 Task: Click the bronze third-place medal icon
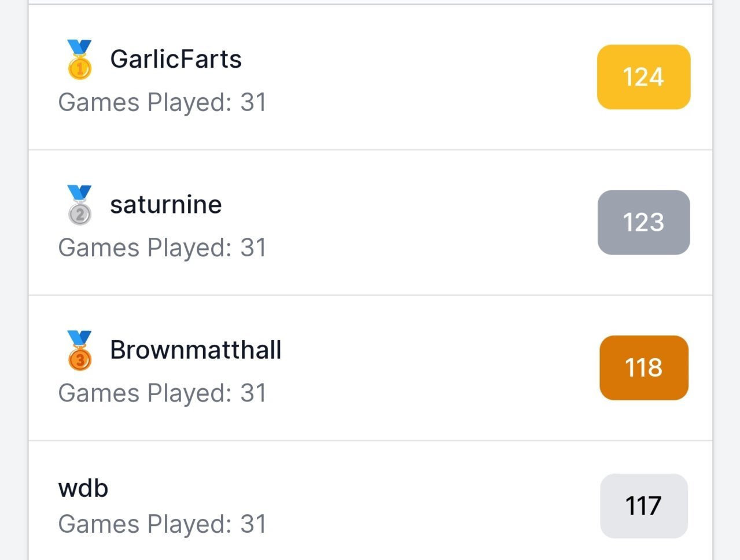click(79, 350)
